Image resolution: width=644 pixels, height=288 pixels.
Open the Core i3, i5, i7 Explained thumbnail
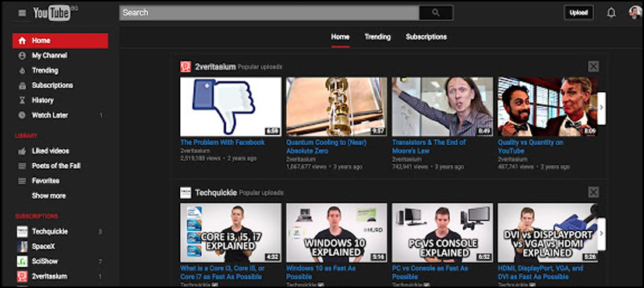click(231, 233)
